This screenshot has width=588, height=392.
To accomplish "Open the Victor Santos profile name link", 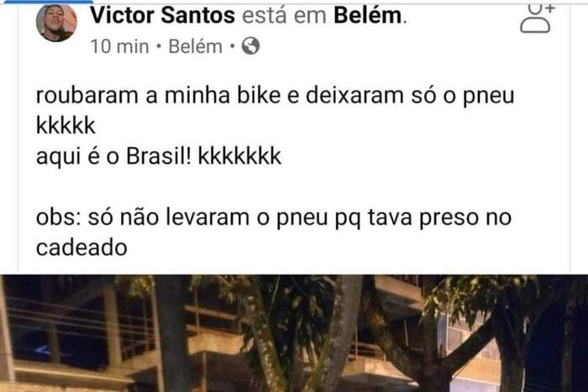I will [x=163, y=15].
